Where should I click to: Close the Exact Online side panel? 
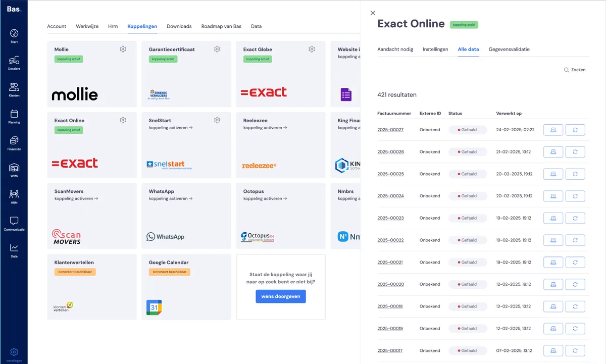(x=373, y=13)
